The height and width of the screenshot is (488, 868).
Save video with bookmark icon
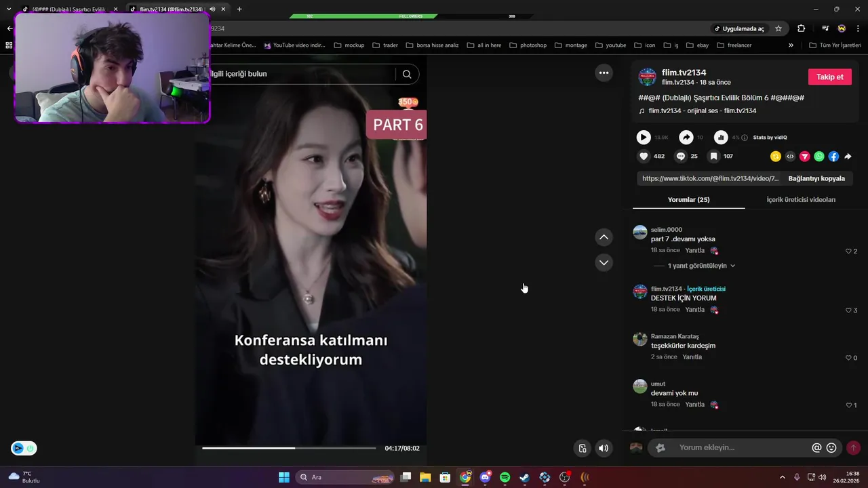713,156
